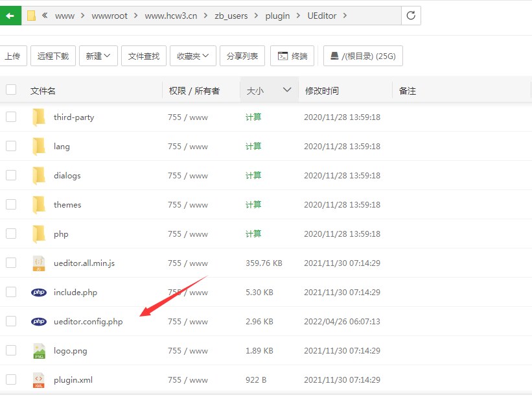Open the 收藏夹 dropdown

click(193, 56)
